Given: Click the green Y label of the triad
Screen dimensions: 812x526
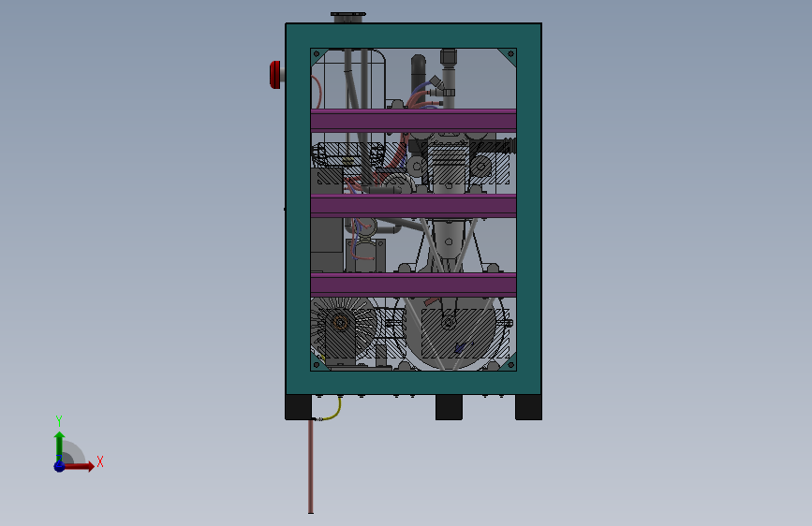Looking at the screenshot, I should [x=59, y=421].
